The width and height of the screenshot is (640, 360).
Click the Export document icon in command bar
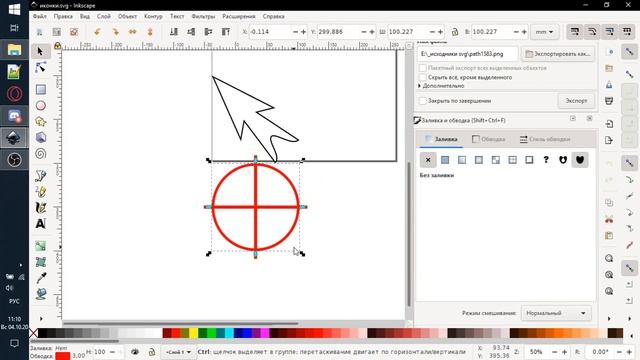click(x=609, y=140)
